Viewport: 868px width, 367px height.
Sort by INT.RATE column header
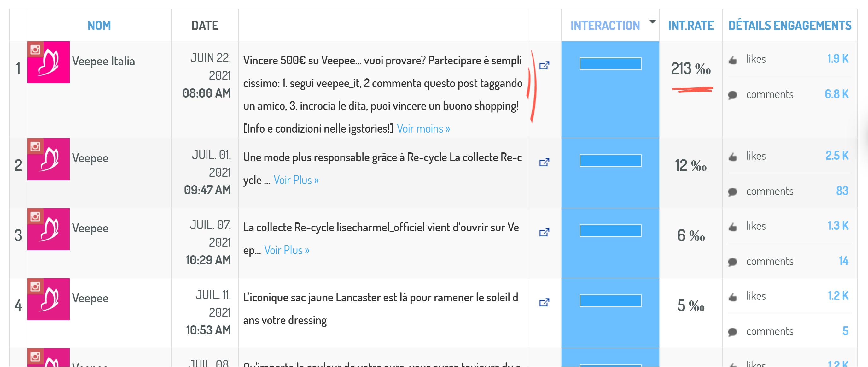click(691, 26)
